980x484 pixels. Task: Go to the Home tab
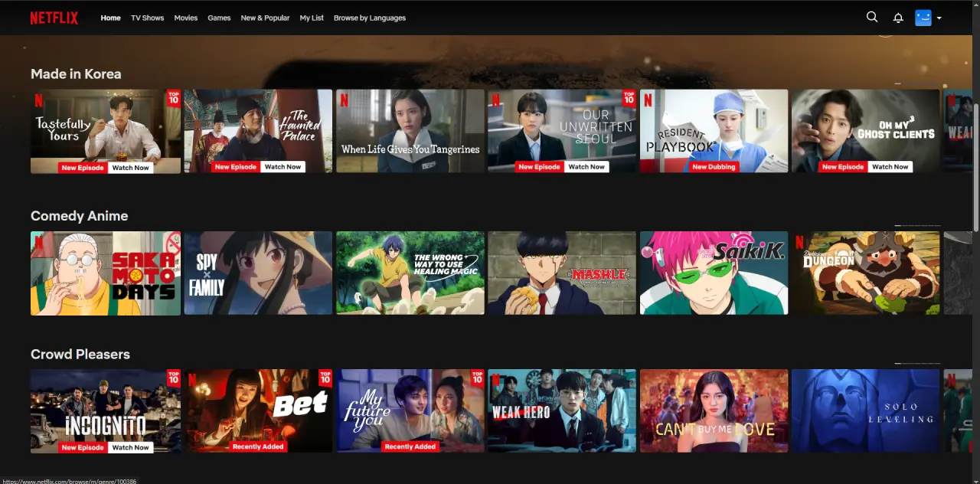coord(110,18)
